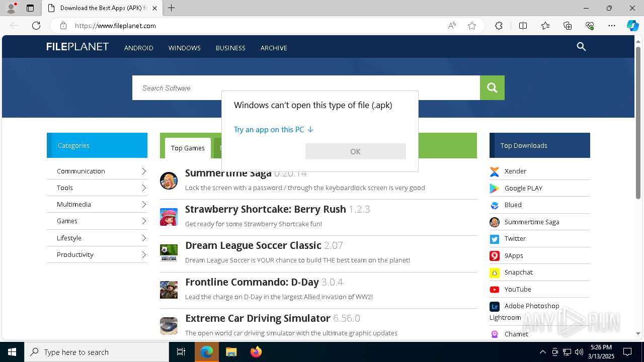The image size is (644, 362).
Task: Click the Strawberry Shortcake game thumbnail
Action: coord(169,217)
